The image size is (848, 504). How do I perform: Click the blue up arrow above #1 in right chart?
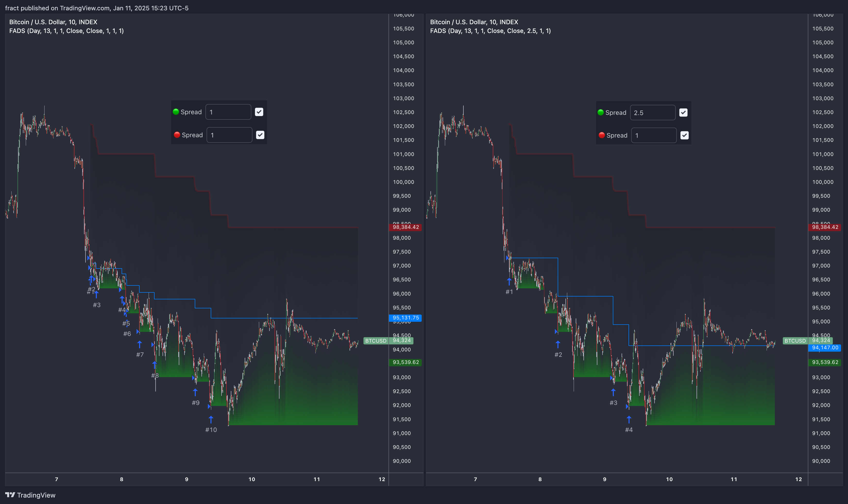click(x=509, y=281)
